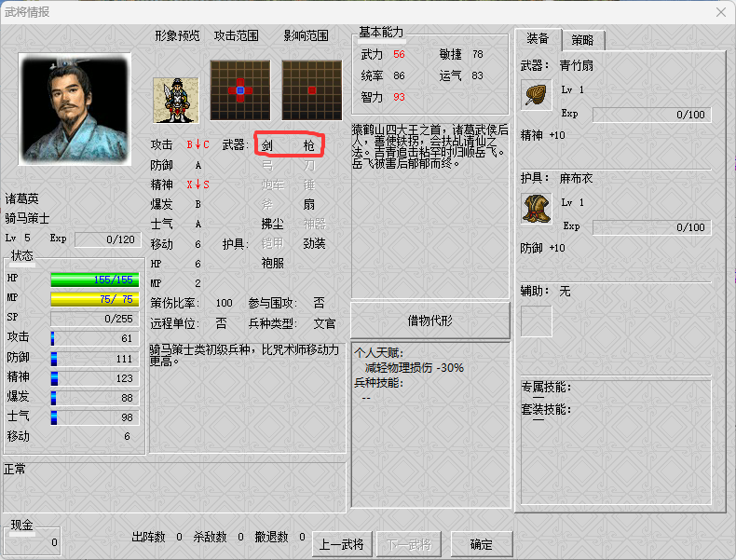Click the 杀敌数 counter
The image size is (736, 560).
tap(219, 537)
